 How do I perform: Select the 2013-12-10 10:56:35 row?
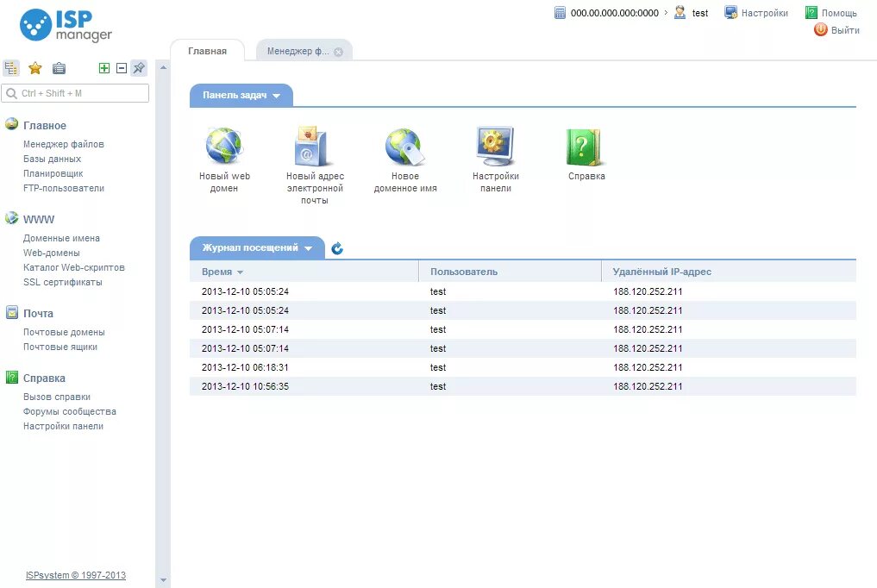pyautogui.click(x=523, y=386)
